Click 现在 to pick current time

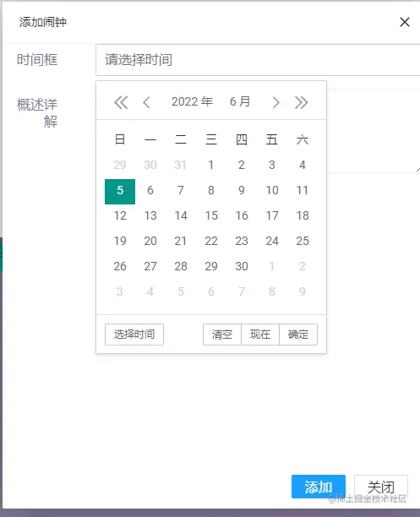[x=260, y=335]
